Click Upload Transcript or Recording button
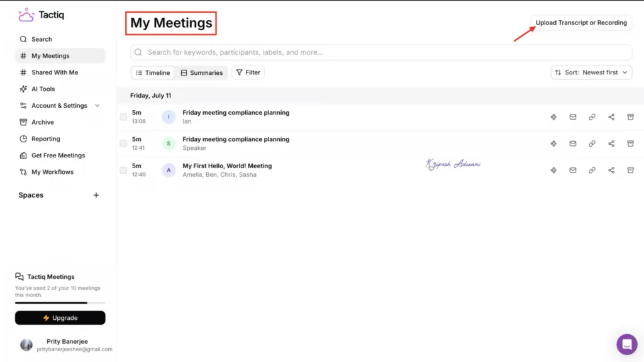Image resolution: width=644 pixels, height=362 pixels. pyautogui.click(x=581, y=23)
